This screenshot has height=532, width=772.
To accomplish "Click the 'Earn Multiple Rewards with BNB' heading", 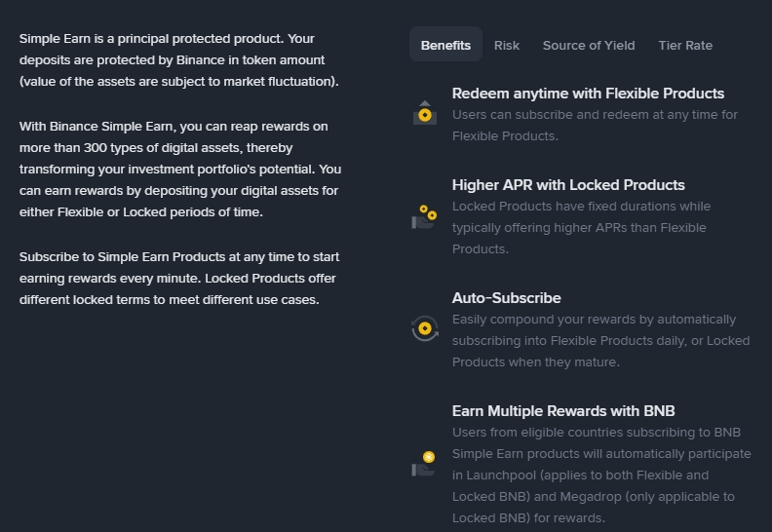I will (563, 411).
